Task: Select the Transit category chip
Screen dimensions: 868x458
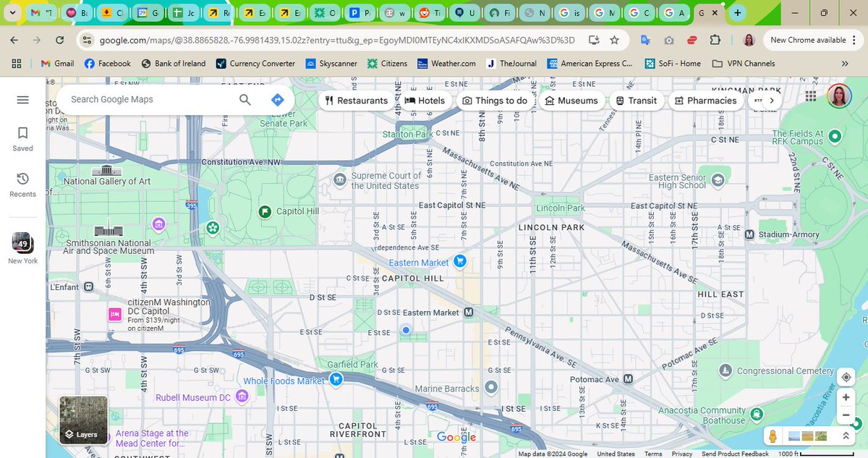Action: coord(637,101)
